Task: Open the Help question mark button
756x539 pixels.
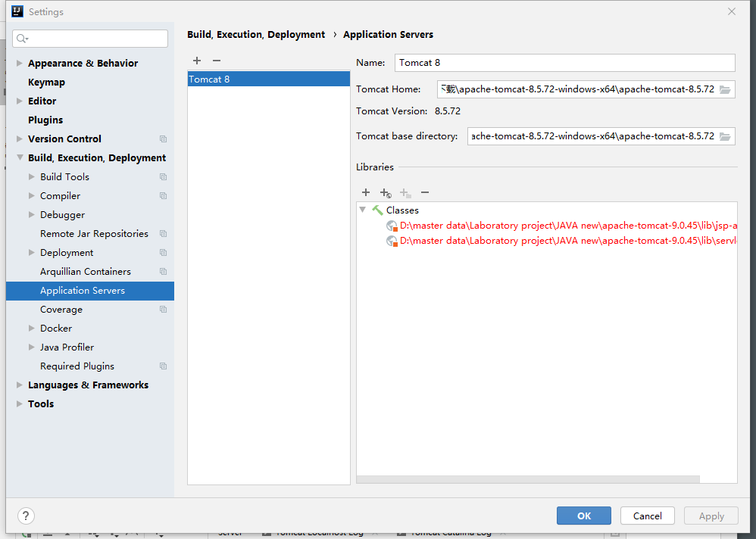Action: point(26,516)
